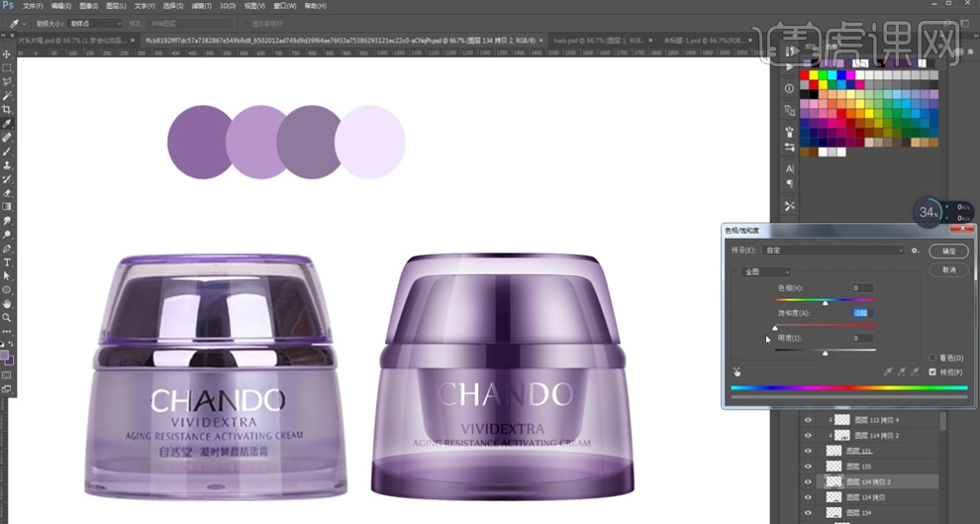Open the 图层(L) menu
Viewport: 980px width, 524px height.
[116, 6]
